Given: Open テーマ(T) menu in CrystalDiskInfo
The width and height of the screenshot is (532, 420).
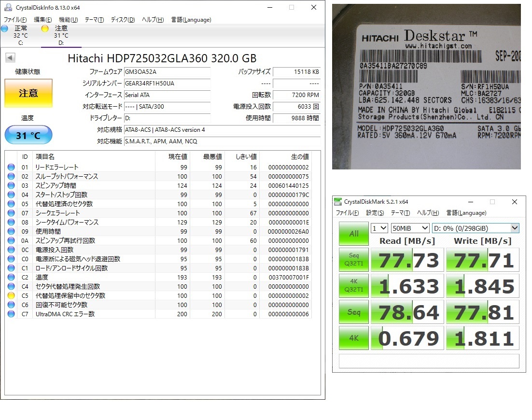Looking at the screenshot, I should (94, 20).
